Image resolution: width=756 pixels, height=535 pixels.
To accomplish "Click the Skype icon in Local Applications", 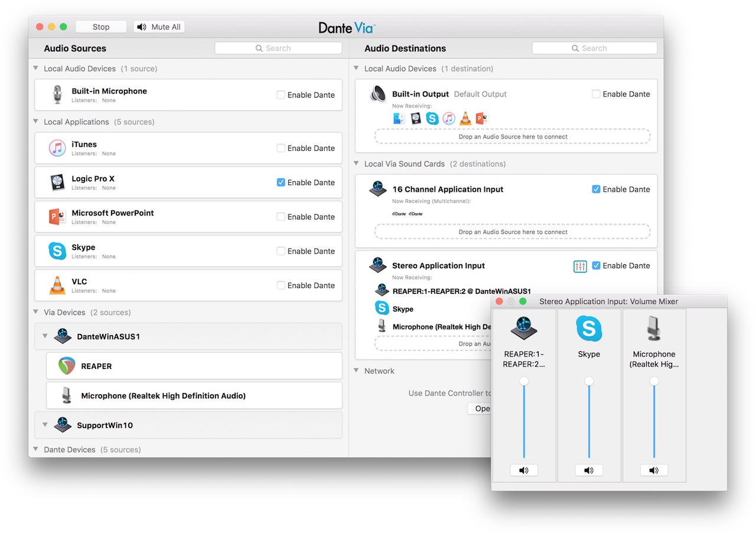I will click(x=57, y=251).
